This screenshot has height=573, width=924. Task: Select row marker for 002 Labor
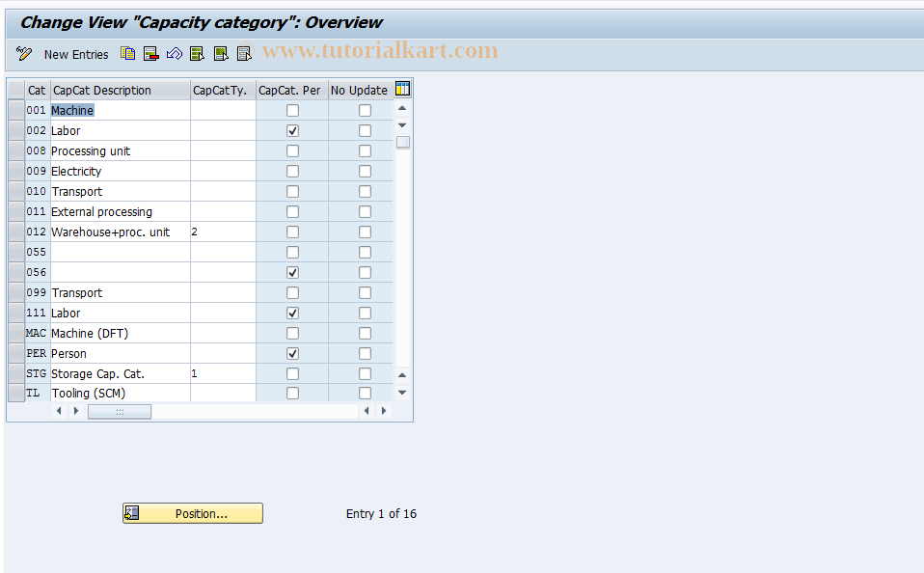[x=16, y=130]
